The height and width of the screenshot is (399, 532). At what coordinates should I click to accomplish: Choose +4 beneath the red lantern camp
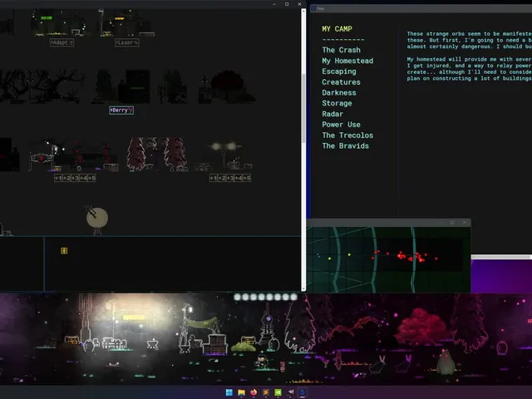point(83,178)
